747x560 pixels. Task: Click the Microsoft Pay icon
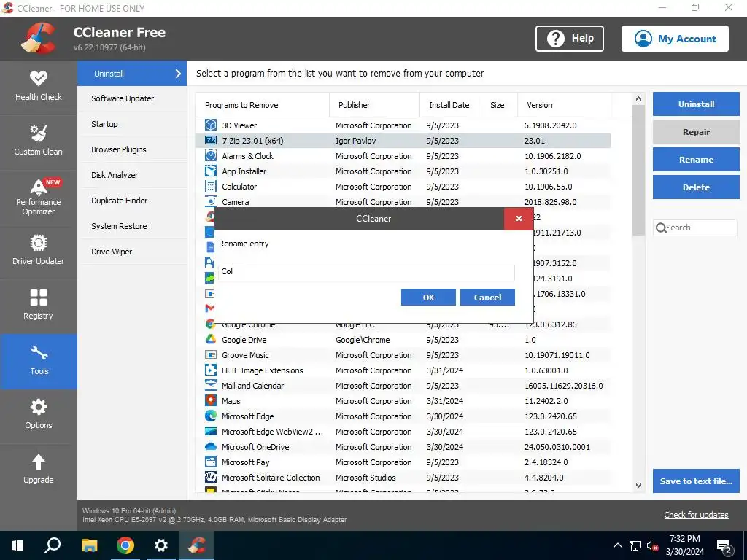(x=211, y=462)
